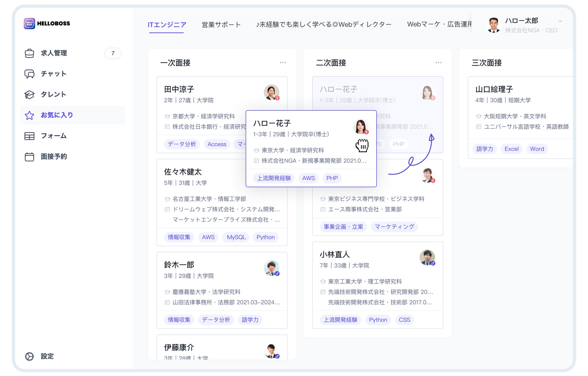The width and height of the screenshot is (588, 376).
Task: Click the 求人管理 count badge 7
Action: pos(113,53)
